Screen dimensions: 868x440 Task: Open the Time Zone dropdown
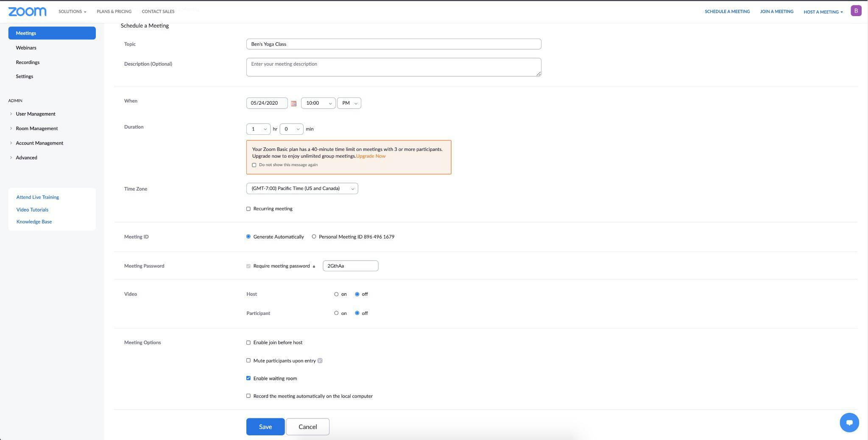coord(302,189)
